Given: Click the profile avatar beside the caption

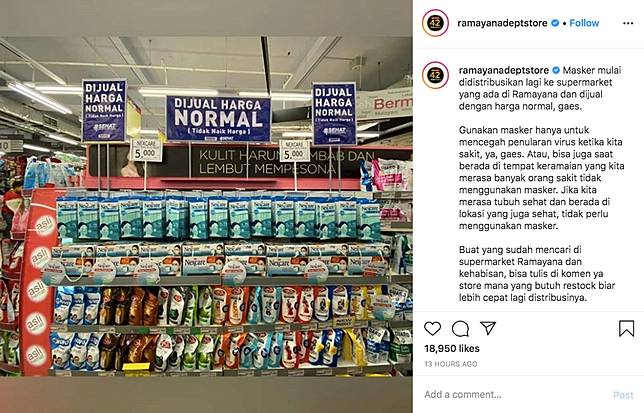Looking at the screenshot, I should [435, 75].
